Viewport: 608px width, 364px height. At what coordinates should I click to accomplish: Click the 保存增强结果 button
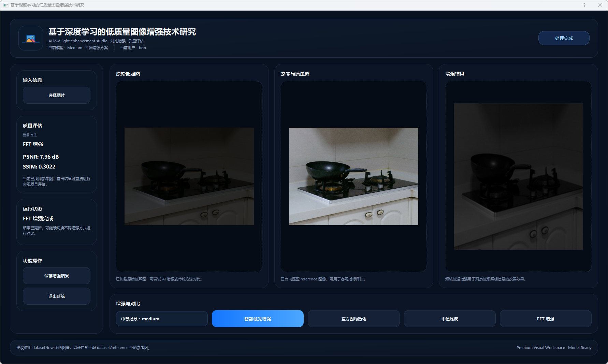(x=57, y=276)
